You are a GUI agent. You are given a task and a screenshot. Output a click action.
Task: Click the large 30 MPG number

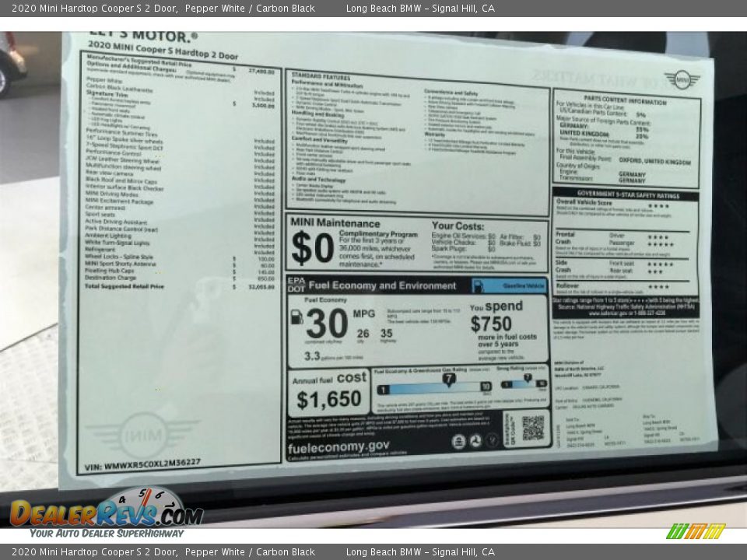pyautogui.click(x=327, y=323)
